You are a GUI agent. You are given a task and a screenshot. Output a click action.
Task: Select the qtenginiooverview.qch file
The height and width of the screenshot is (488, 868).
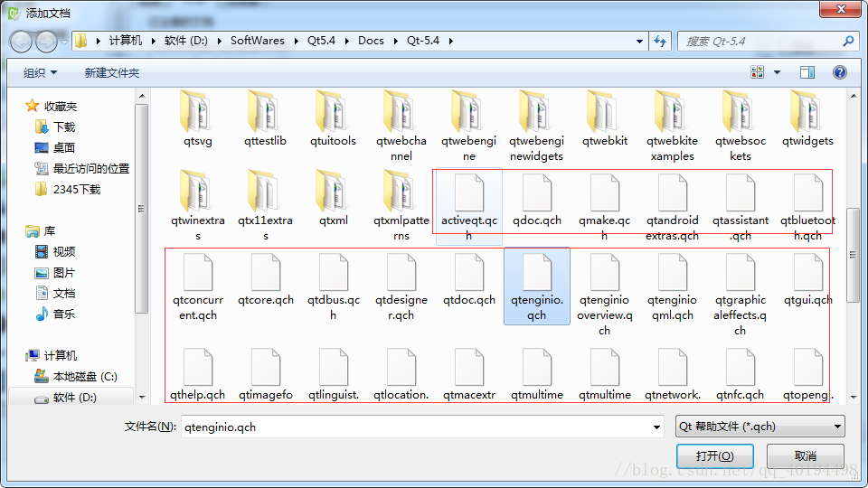[605, 293]
